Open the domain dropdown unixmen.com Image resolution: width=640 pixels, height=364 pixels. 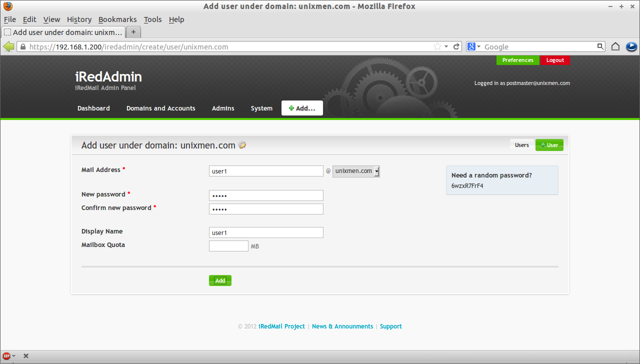click(x=356, y=171)
